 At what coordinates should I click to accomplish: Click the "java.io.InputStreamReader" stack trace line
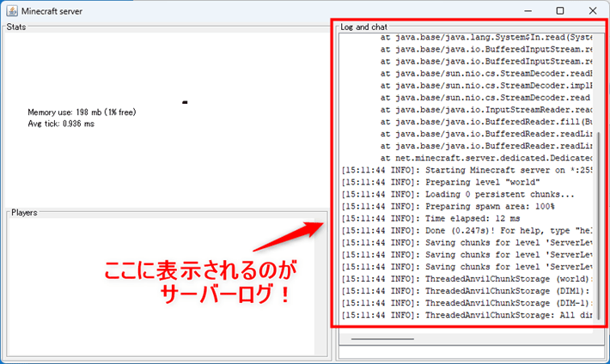pos(486,110)
